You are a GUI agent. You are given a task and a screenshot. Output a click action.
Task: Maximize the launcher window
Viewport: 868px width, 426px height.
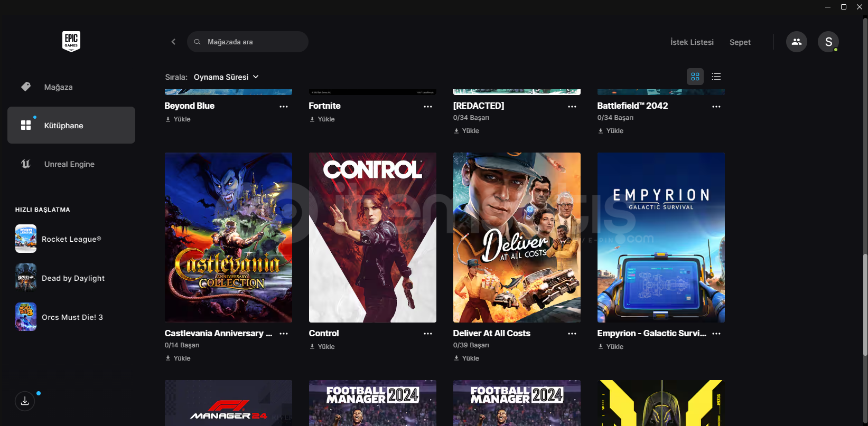click(x=844, y=7)
